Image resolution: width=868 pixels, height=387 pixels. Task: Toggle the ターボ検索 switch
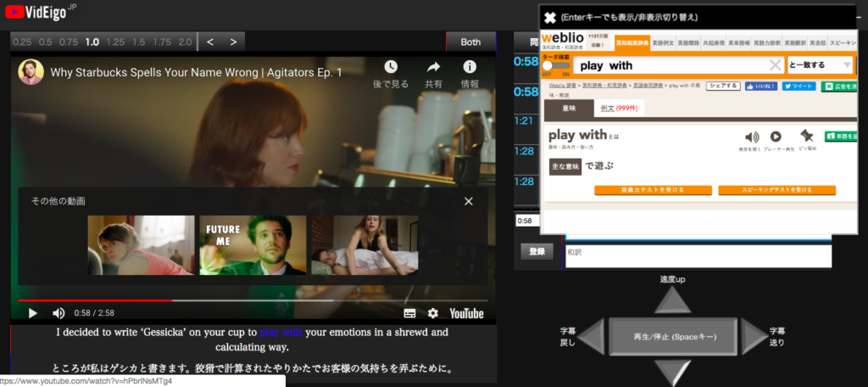[x=555, y=65]
